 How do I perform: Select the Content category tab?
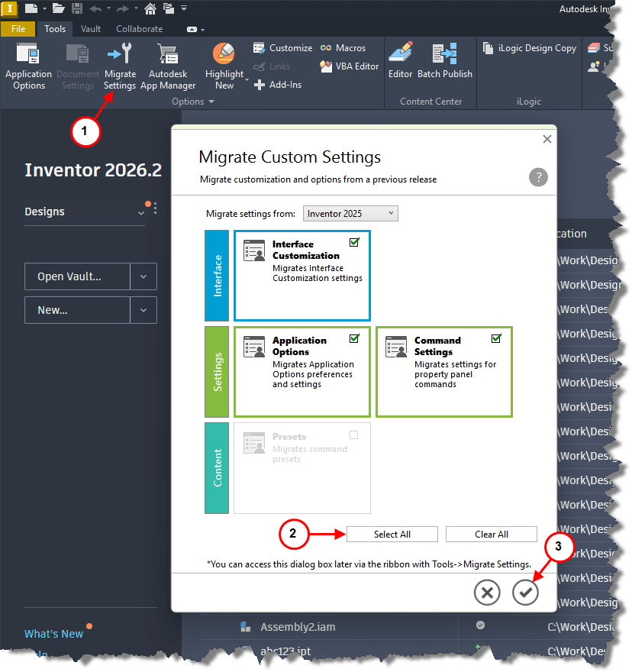click(217, 468)
